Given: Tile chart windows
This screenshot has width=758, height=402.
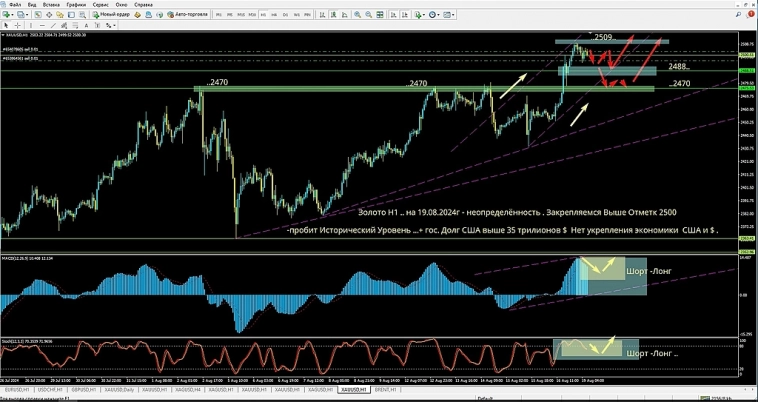Looking at the screenshot, I should pyautogui.click(x=380, y=14).
